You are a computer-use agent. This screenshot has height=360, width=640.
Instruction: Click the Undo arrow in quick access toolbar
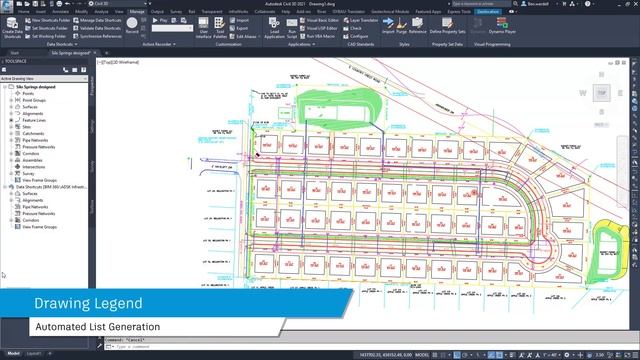[x=68, y=4]
